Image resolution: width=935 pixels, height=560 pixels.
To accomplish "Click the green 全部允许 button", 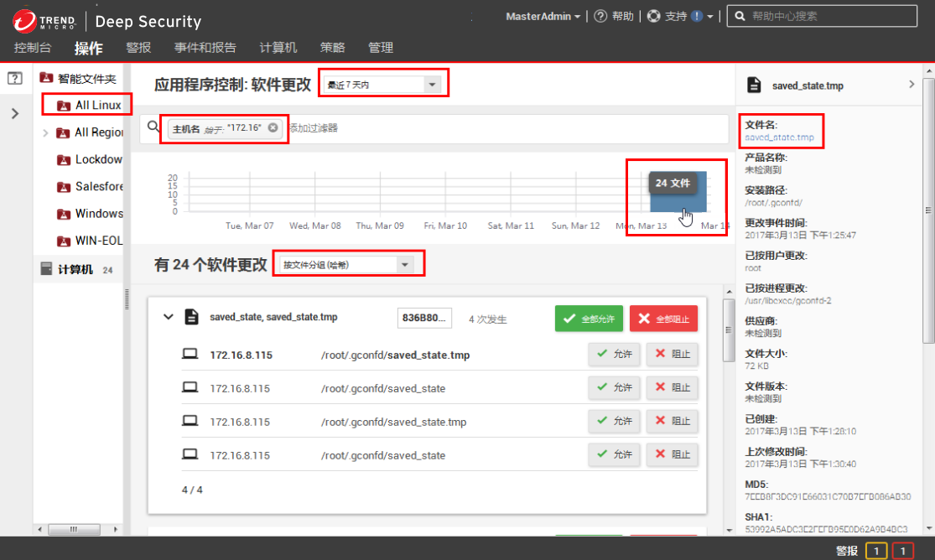I will click(x=588, y=319).
